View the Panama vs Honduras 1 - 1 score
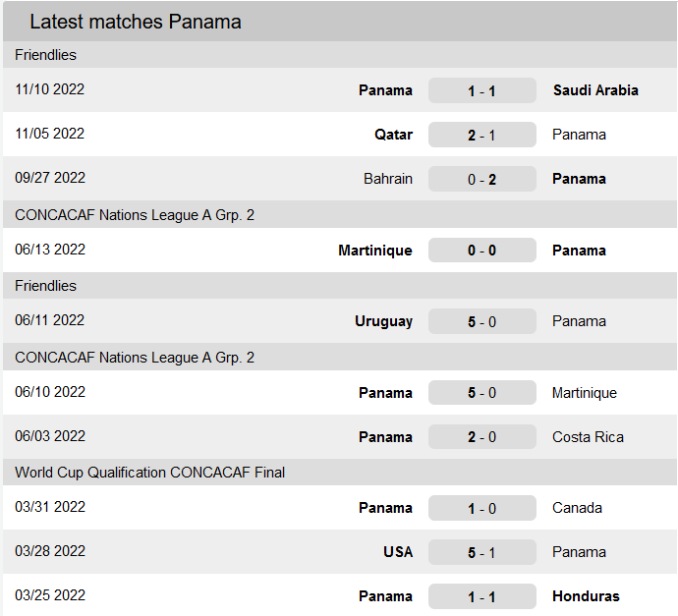 481,596
